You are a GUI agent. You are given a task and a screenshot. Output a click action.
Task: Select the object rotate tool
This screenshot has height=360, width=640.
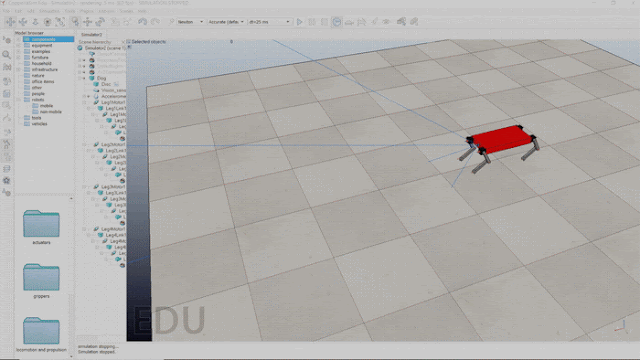tap(100, 22)
